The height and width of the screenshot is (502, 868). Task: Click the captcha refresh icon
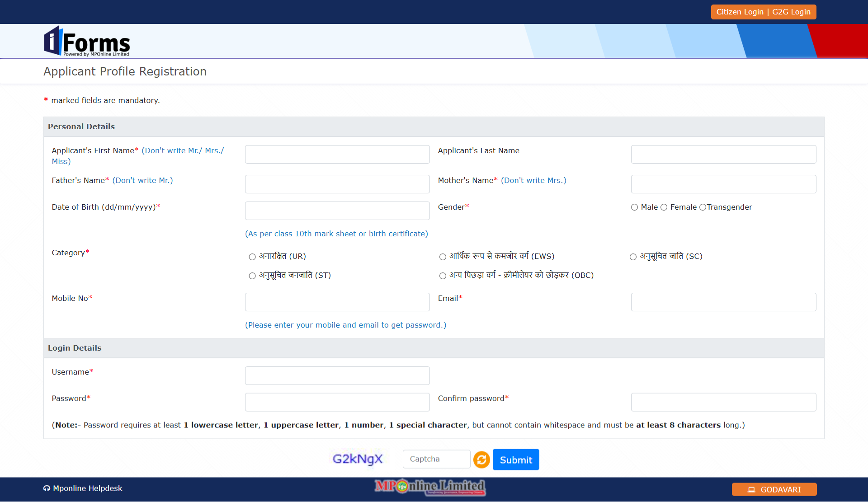coord(481,460)
